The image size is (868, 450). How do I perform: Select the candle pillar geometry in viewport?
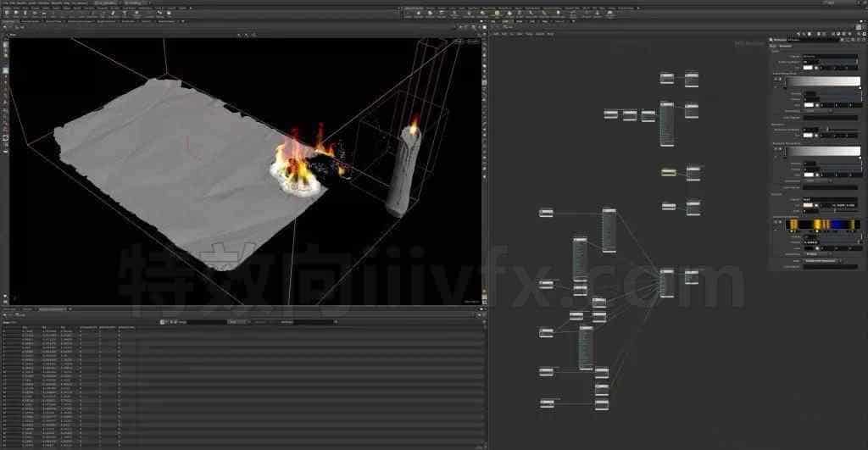click(404, 171)
